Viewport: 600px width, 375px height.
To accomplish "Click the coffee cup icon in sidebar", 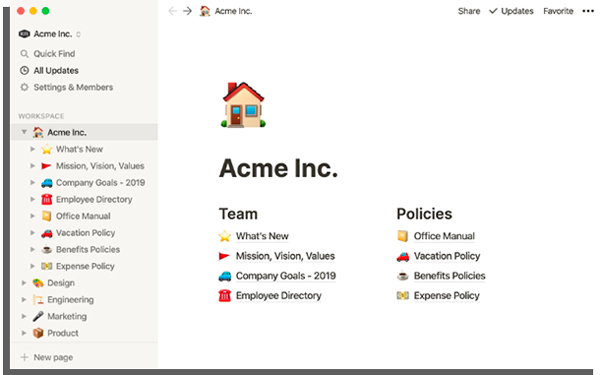I will pos(47,249).
